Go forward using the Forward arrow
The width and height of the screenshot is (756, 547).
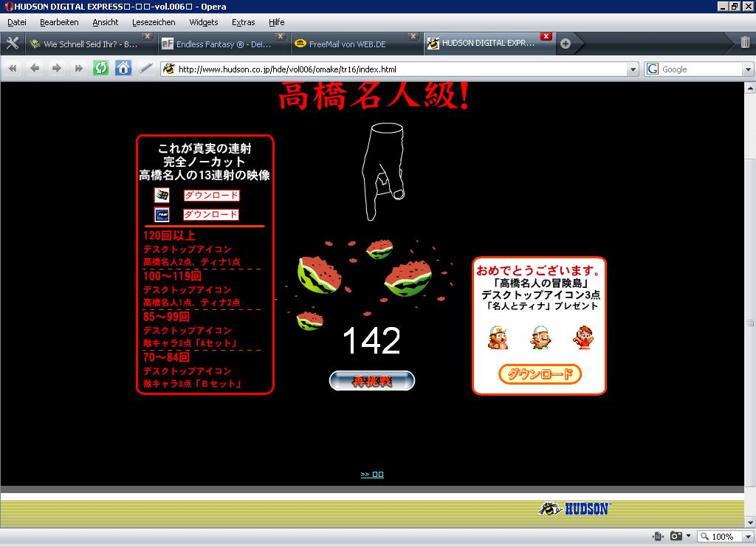tap(56, 69)
